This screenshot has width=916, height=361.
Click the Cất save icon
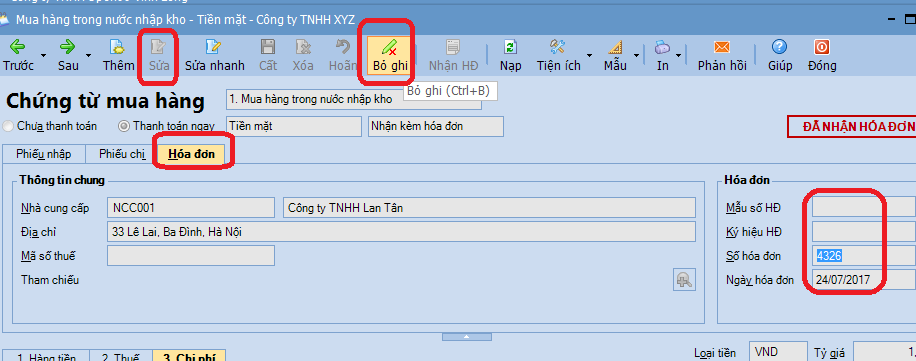click(x=268, y=55)
